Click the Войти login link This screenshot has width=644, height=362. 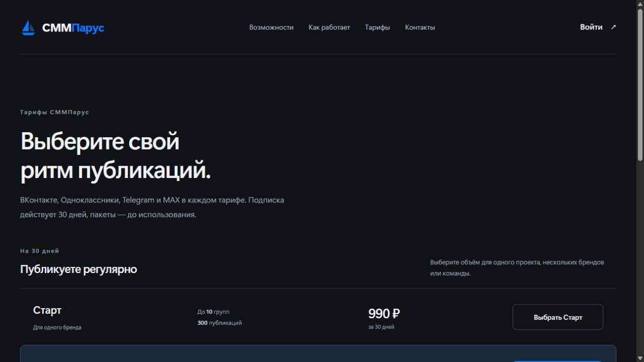[x=591, y=27]
